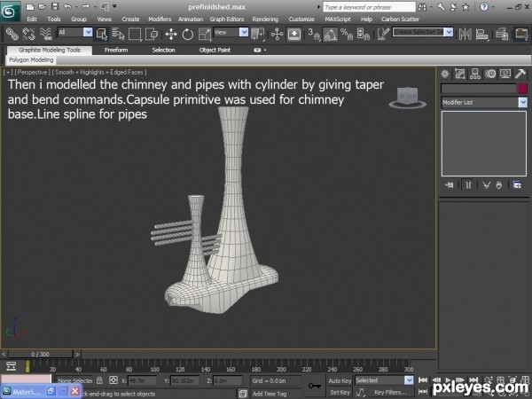
Task: Toggle Show End Result button
Action: 468,185
